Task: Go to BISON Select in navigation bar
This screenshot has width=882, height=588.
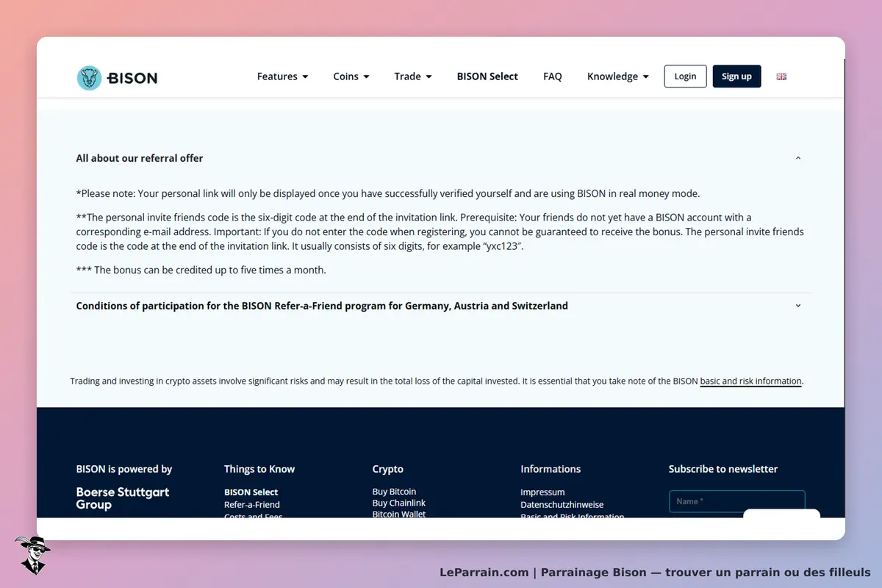Action: pos(487,76)
